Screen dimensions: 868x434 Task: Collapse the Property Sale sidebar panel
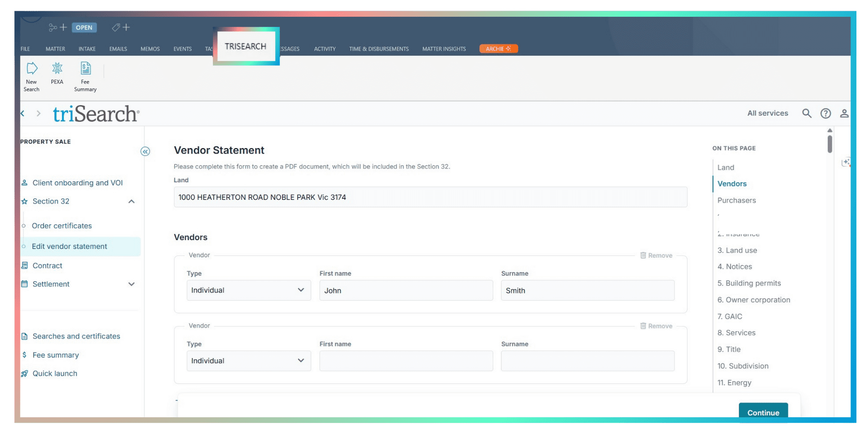pyautogui.click(x=145, y=151)
